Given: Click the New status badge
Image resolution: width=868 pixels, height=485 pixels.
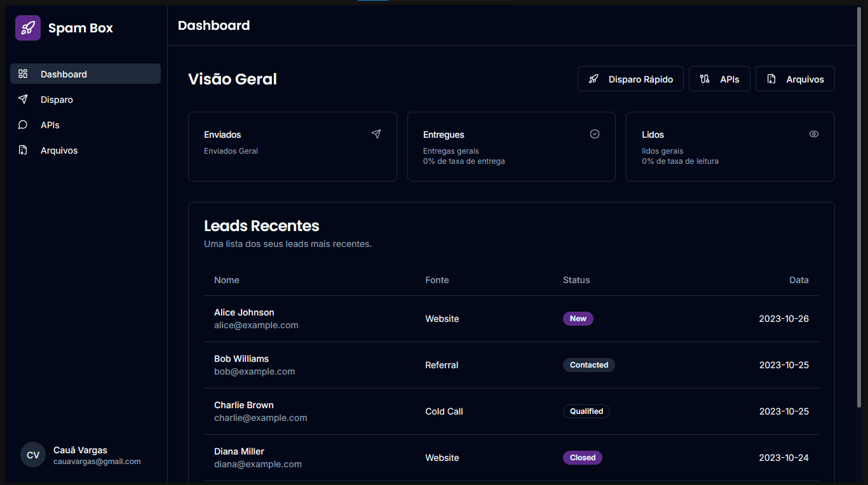Looking at the screenshot, I should click(578, 319).
